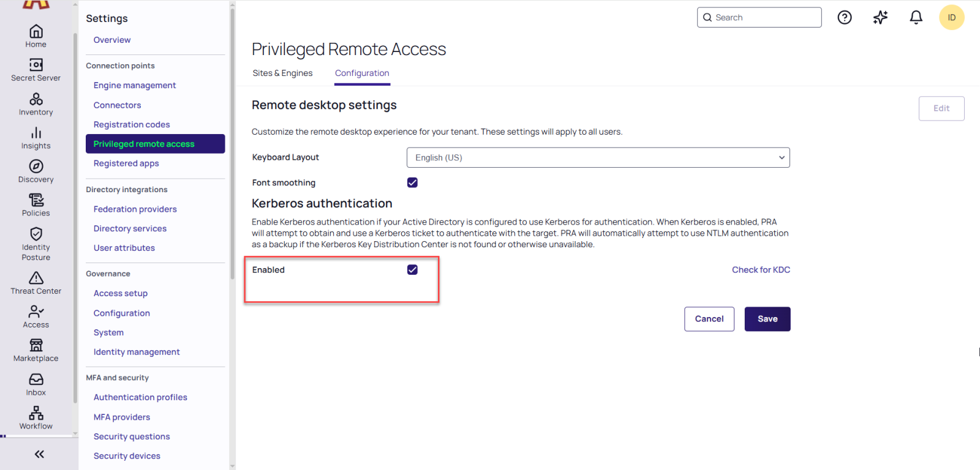Collapse the left navigation with double chevron

pyautogui.click(x=39, y=454)
